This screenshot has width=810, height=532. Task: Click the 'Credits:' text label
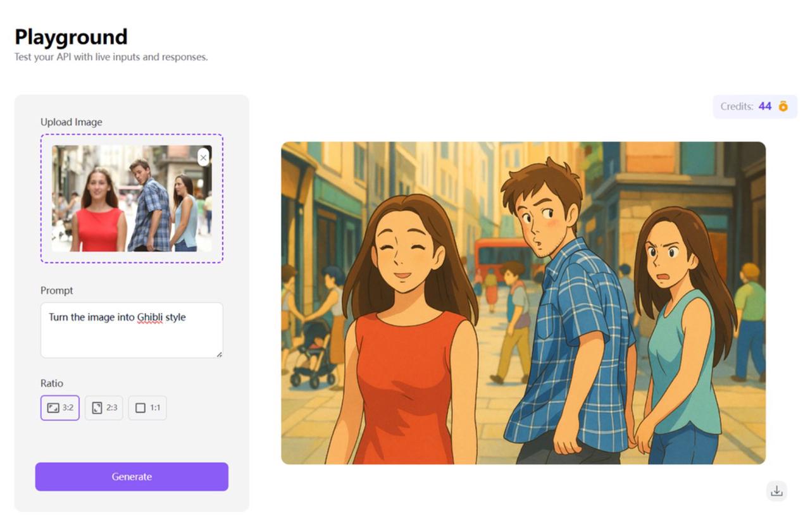click(737, 106)
